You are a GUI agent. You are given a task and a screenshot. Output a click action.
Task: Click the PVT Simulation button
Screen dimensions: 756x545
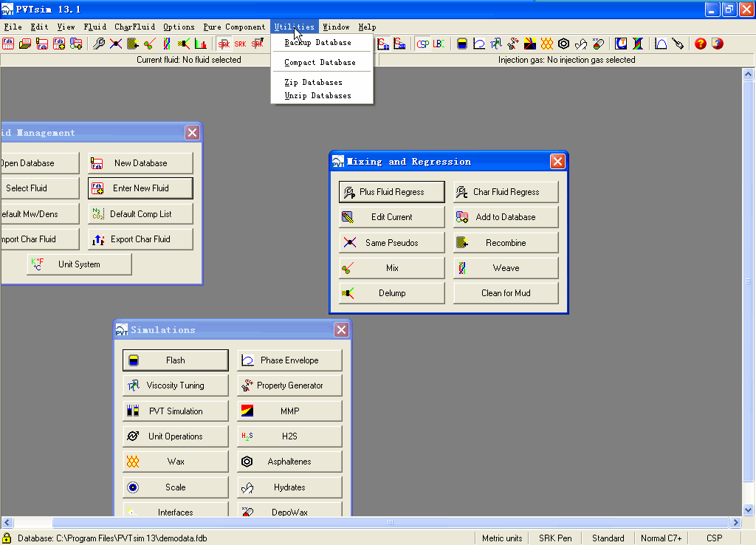click(x=176, y=411)
